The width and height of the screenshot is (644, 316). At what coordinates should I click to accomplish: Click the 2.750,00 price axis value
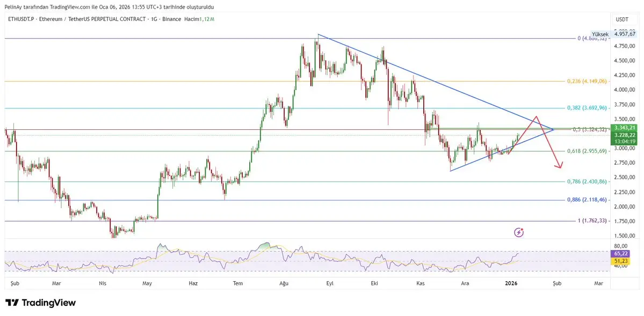click(x=625, y=163)
